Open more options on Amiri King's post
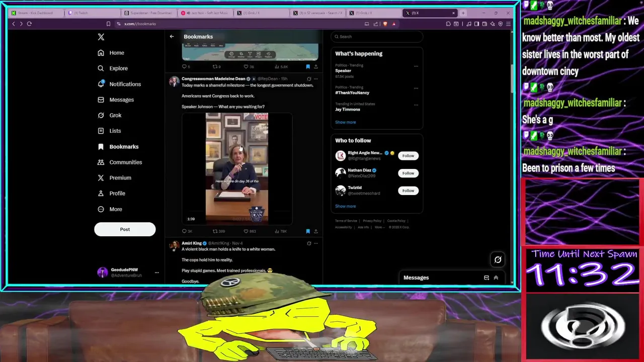 (x=315, y=243)
